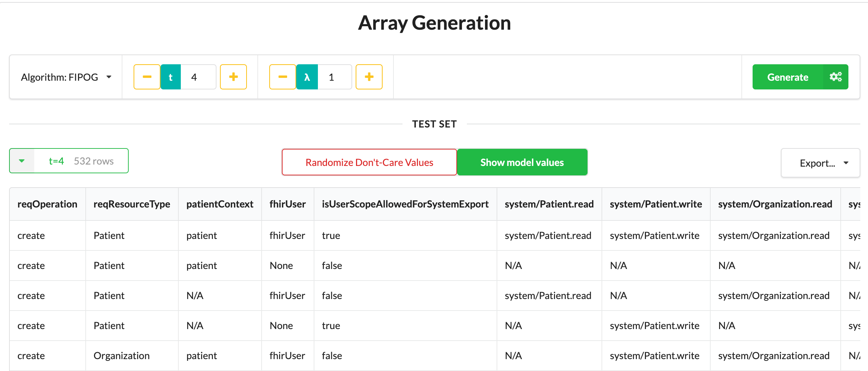Increase t value with plus button
This screenshot has width=868, height=371.
tap(233, 77)
